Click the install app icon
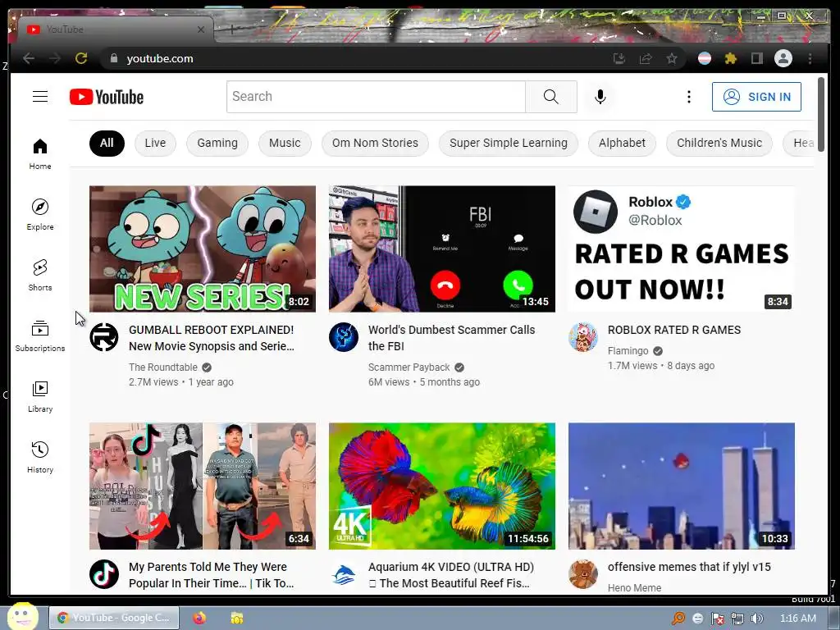 [619, 58]
